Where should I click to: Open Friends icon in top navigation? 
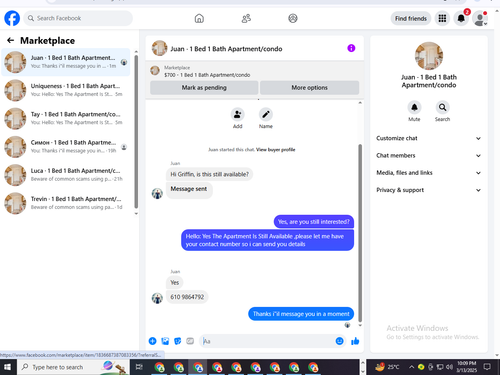click(246, 18)
